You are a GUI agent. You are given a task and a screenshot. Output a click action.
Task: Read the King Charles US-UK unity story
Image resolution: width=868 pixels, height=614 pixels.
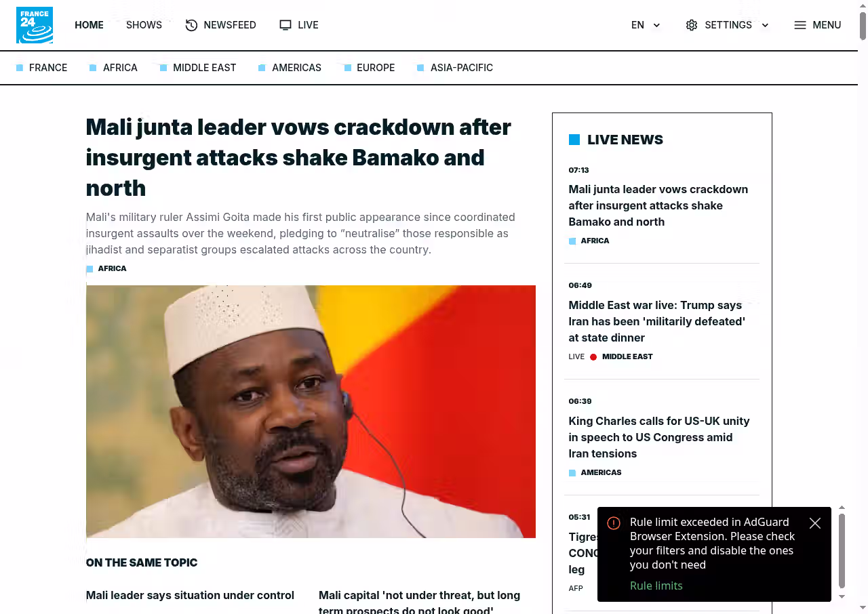[x=658, y=437]
